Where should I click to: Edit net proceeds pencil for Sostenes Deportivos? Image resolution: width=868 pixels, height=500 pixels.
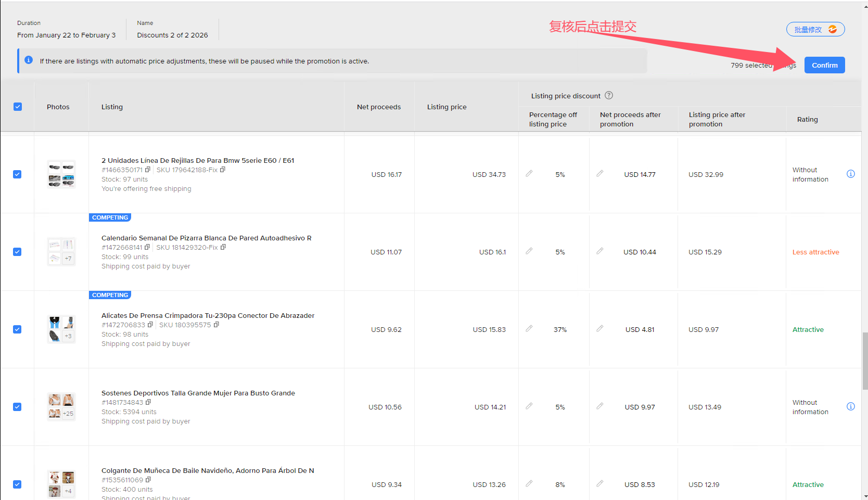[600, 406]
